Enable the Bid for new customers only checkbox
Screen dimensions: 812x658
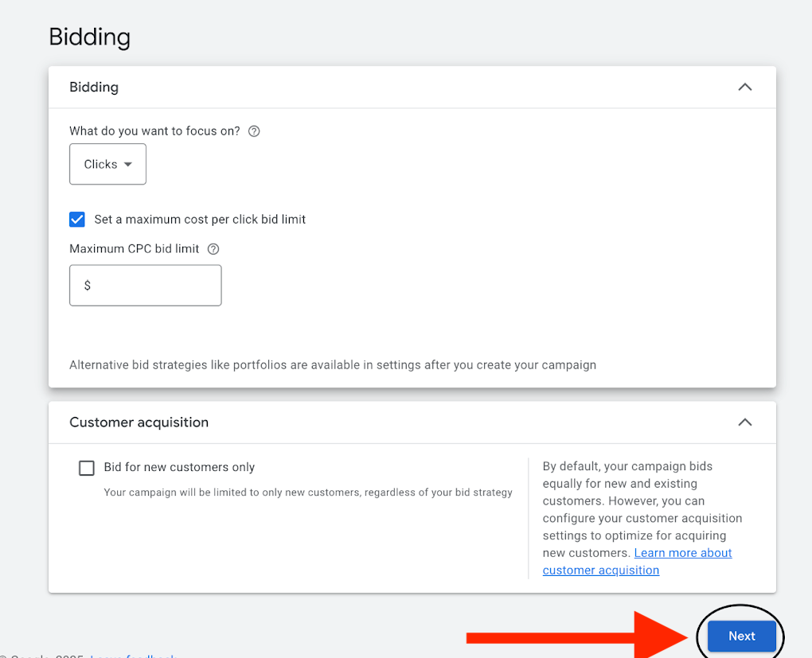click(87, 468)
